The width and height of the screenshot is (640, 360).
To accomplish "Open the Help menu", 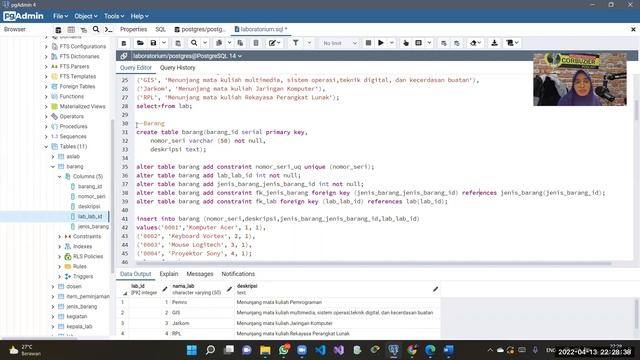I will pyautogui.click(x=139, y=16).
